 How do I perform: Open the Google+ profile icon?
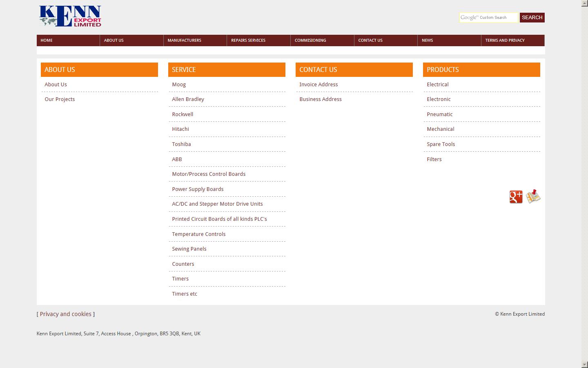click(x=515, y=197)
